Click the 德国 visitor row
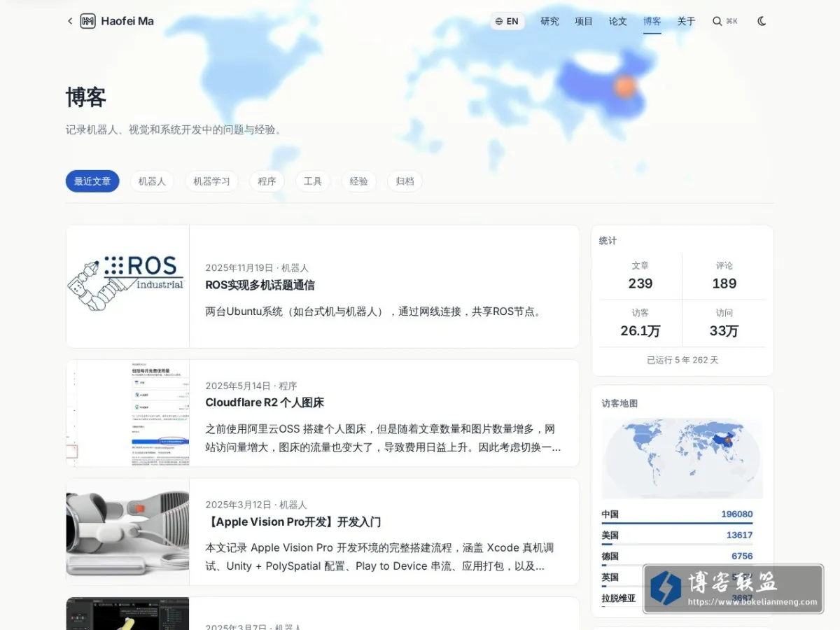 tap(677, 557)
